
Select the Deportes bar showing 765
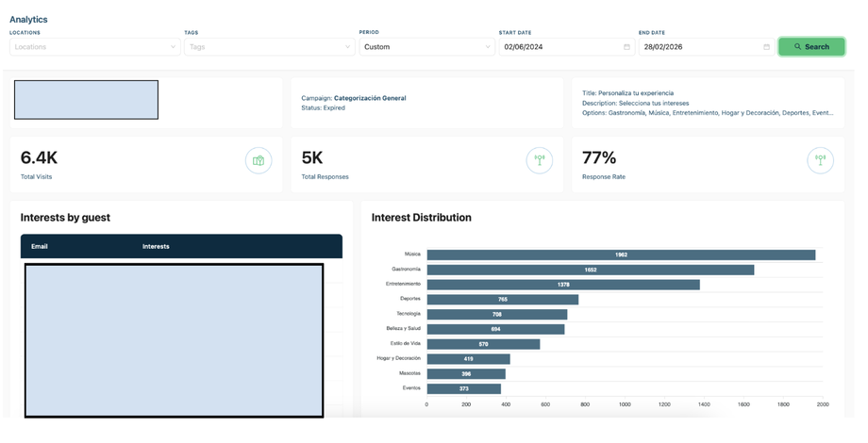pos(503,300)
